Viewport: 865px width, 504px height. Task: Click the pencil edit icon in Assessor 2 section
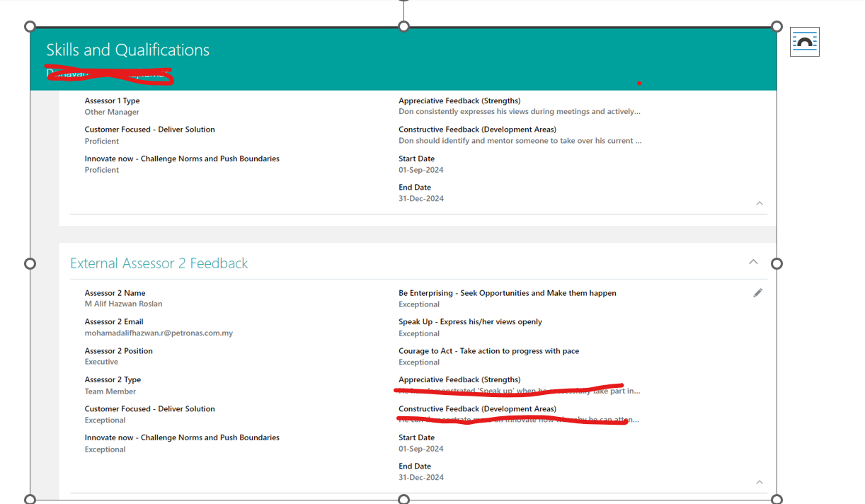point(758,292)
